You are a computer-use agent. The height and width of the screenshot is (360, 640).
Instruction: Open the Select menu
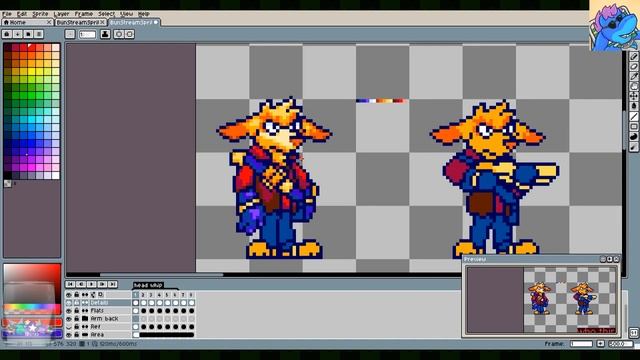point(106,14)
